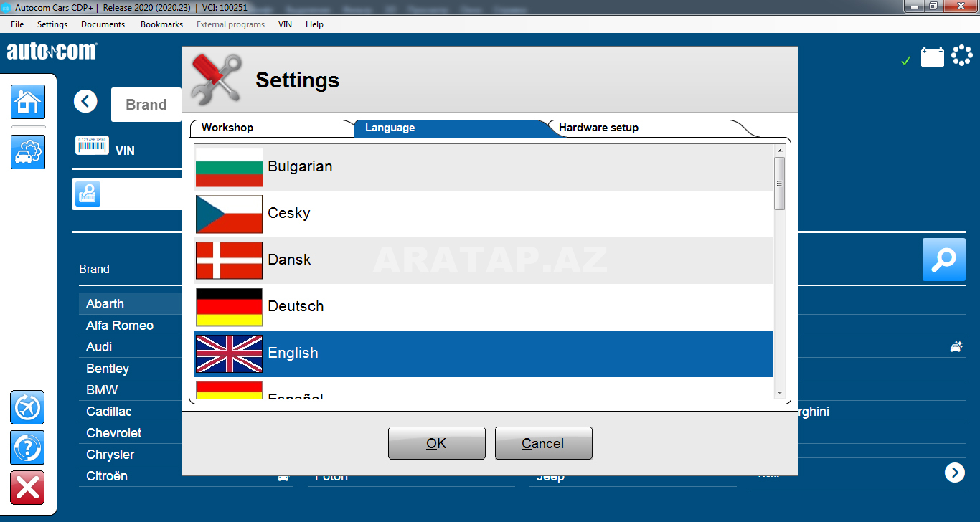Open the help question mark icon
Viewport: 980px width, 522px height.
27,447
